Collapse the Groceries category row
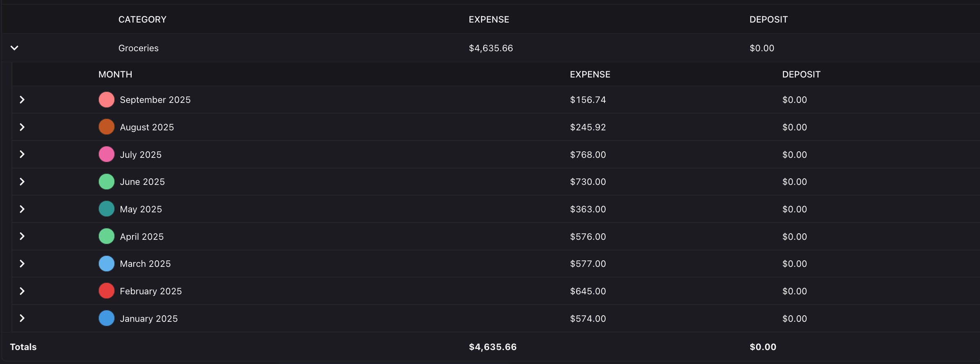 [x=14, y=48]
